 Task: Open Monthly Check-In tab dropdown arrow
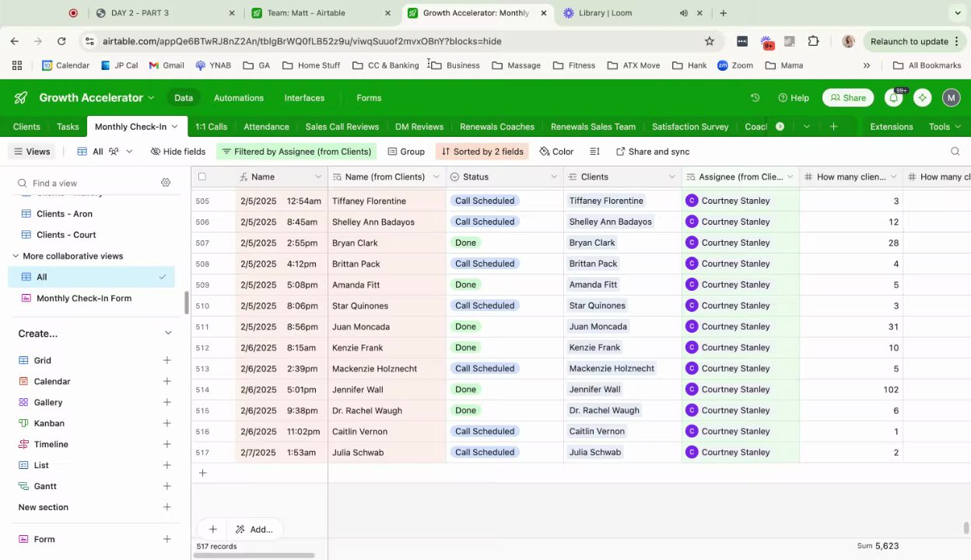(x=174, y=127)
